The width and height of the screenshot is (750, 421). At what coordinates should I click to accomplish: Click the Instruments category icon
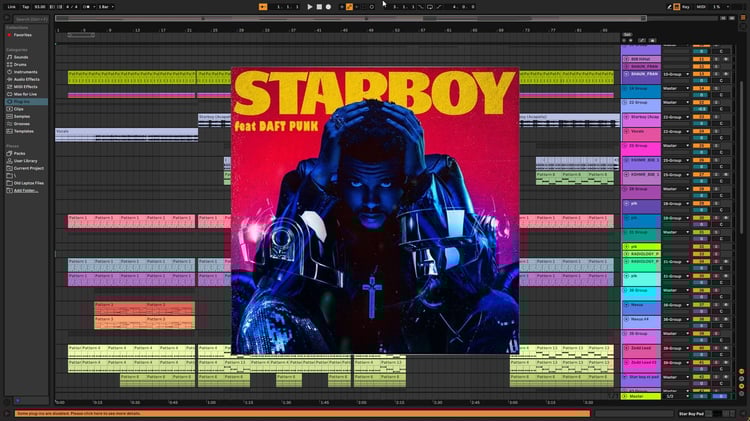pyautogui.click(x=9, y=72)
